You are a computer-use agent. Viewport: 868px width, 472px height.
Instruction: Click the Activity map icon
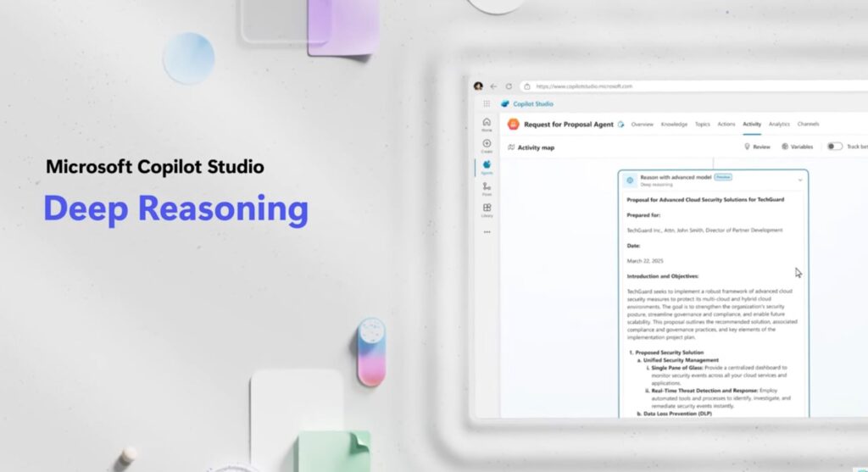511,147
